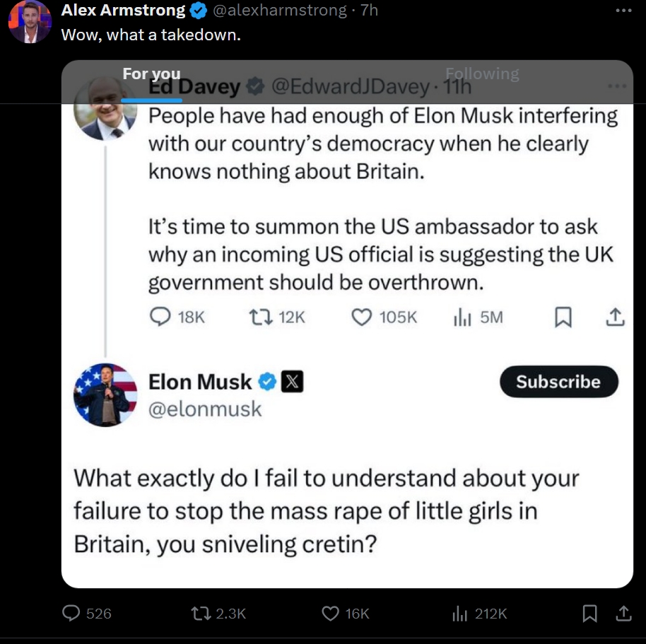Bookmark Alex Armstrong's post
The height and width of the screenshot is (644, 646).
coord(589,613)
